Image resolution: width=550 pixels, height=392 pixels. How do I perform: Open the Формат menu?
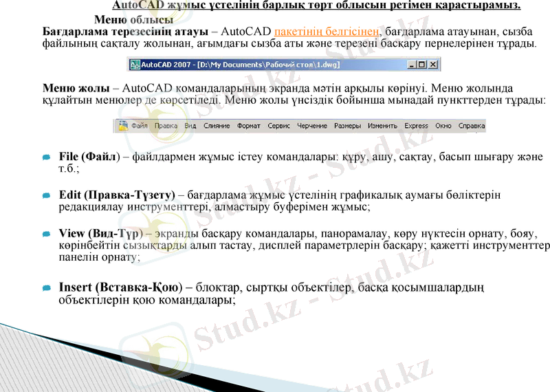(x=248, y=126)
